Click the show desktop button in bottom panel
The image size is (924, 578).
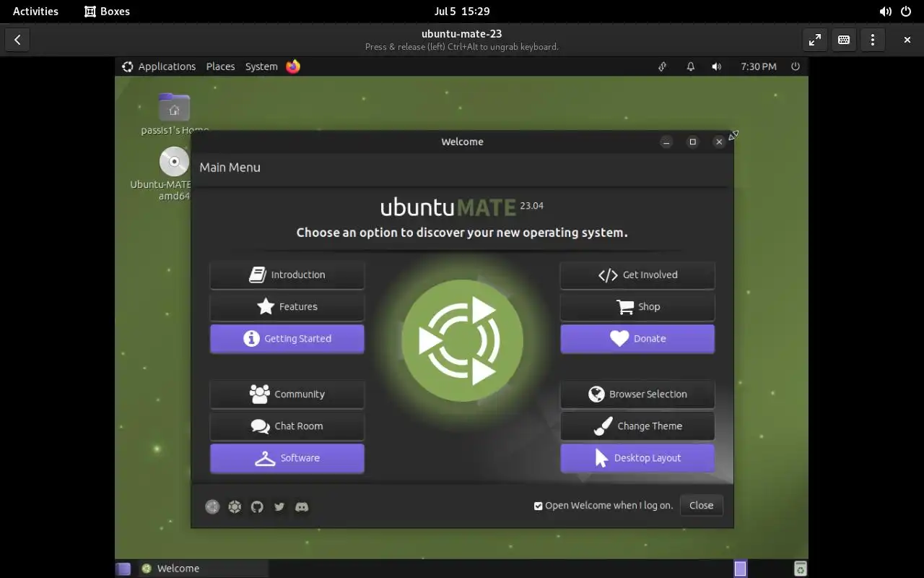(123, 569)
